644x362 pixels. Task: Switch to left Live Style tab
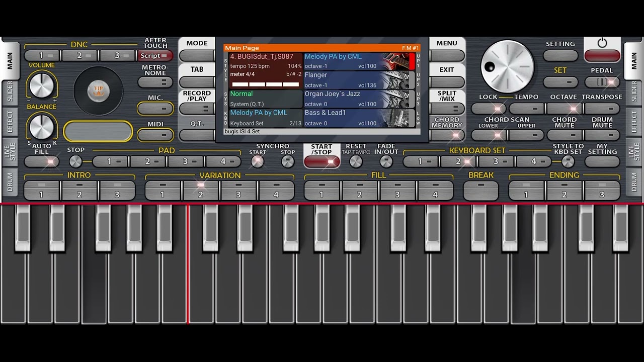pos(10,152)
